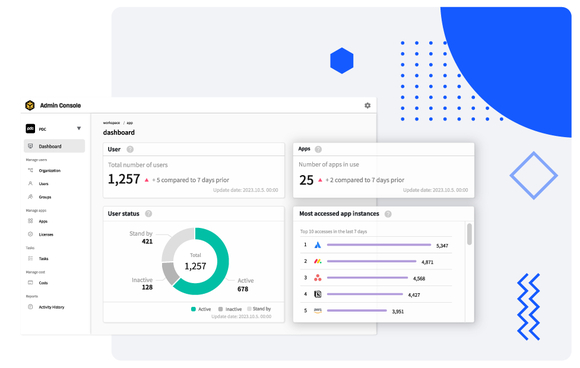This screenshot has height=368, width=580.
Task: Expand the PDC workspace dropdown arrow
Action: (x=79, y=128)
